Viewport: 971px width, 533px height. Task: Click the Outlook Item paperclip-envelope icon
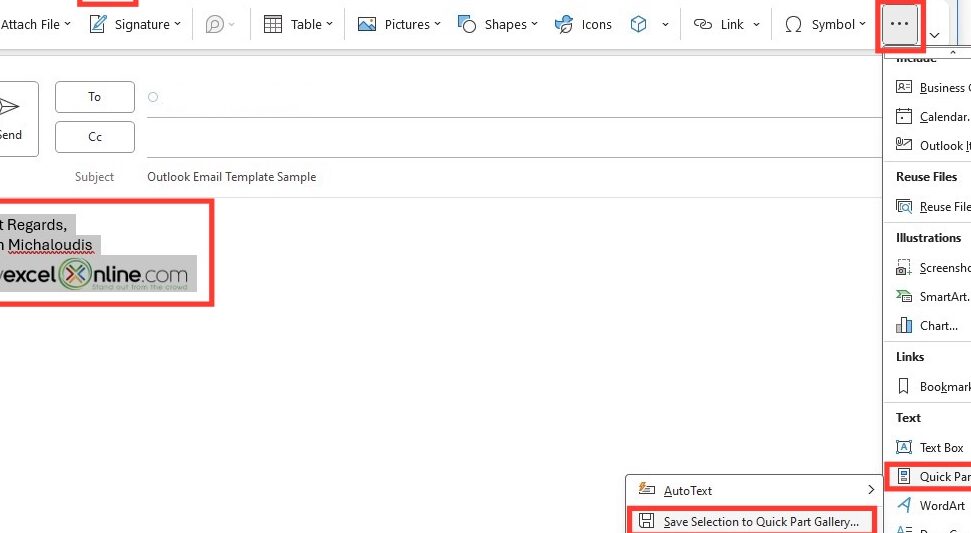coord(904,144)
